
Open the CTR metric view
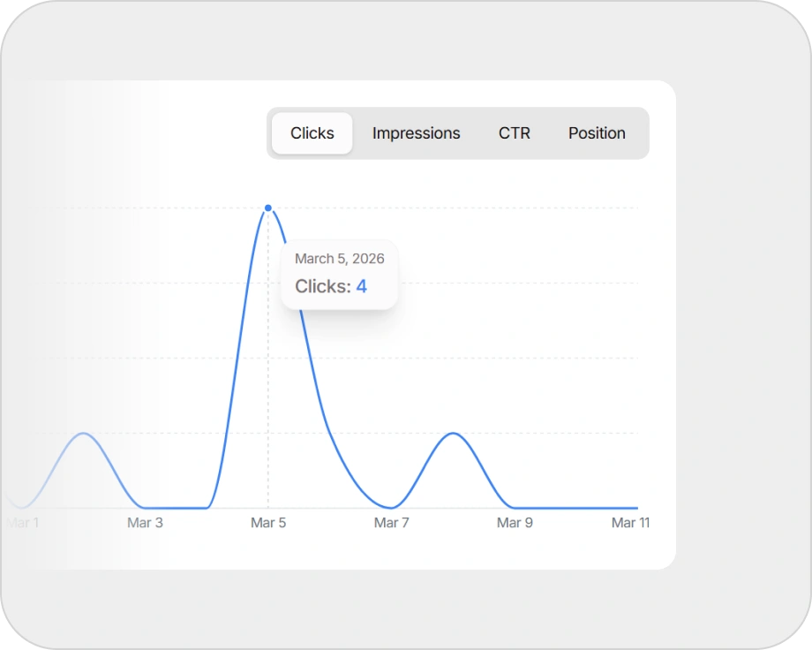[515, 133]
